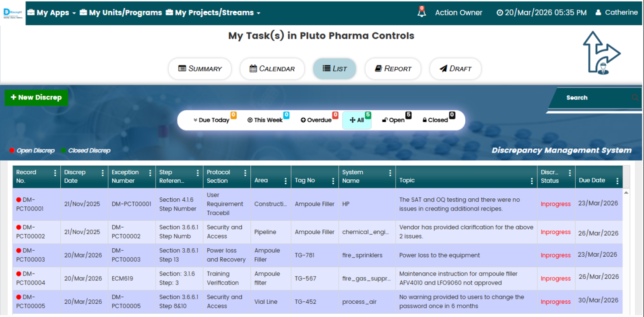Screen dimensions: 644x317
Task: Expand the My Apps dropdown
Action: (52, 12)
